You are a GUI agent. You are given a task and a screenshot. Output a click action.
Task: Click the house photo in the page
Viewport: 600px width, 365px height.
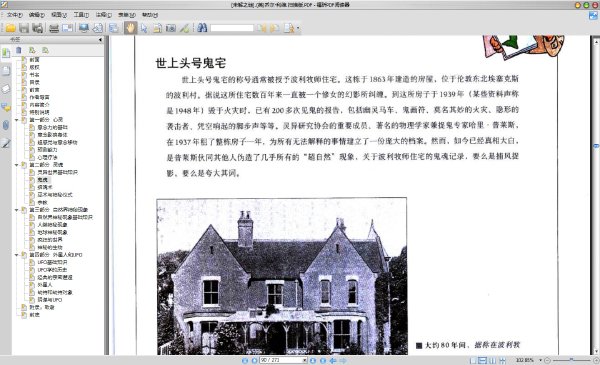[282, 276]
